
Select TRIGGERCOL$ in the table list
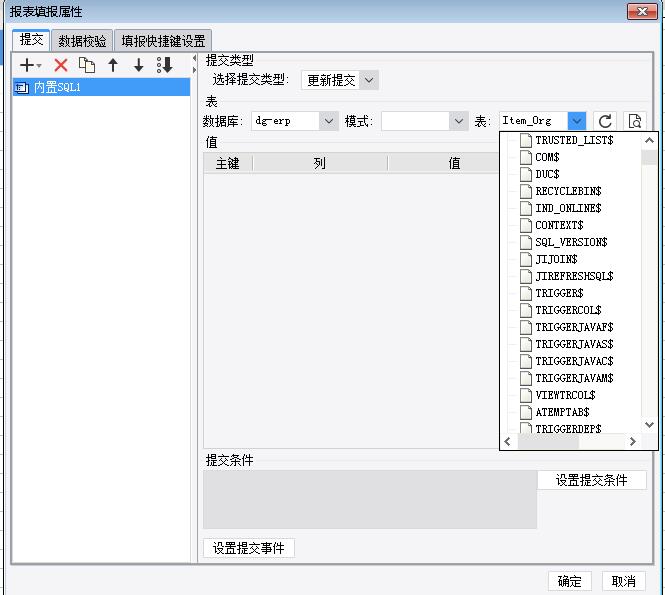568,310
